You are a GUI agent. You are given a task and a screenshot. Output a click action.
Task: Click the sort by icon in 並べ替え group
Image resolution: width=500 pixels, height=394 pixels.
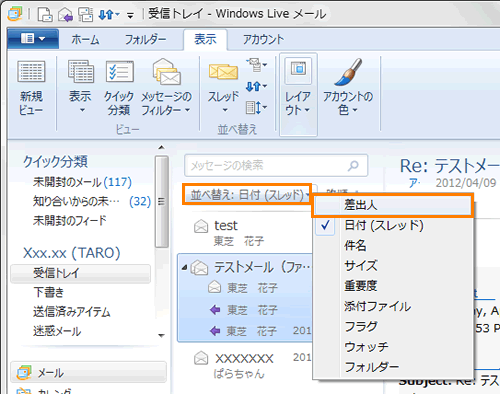[256, 64]
